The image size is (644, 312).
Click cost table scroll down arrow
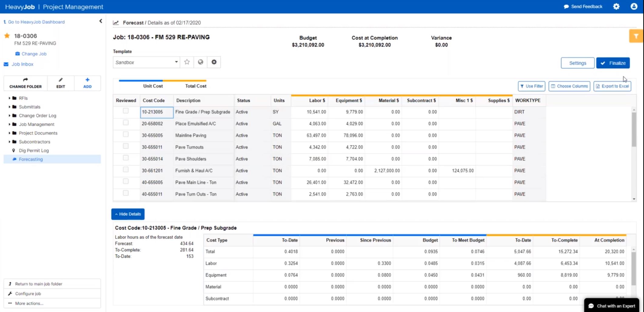634,199
